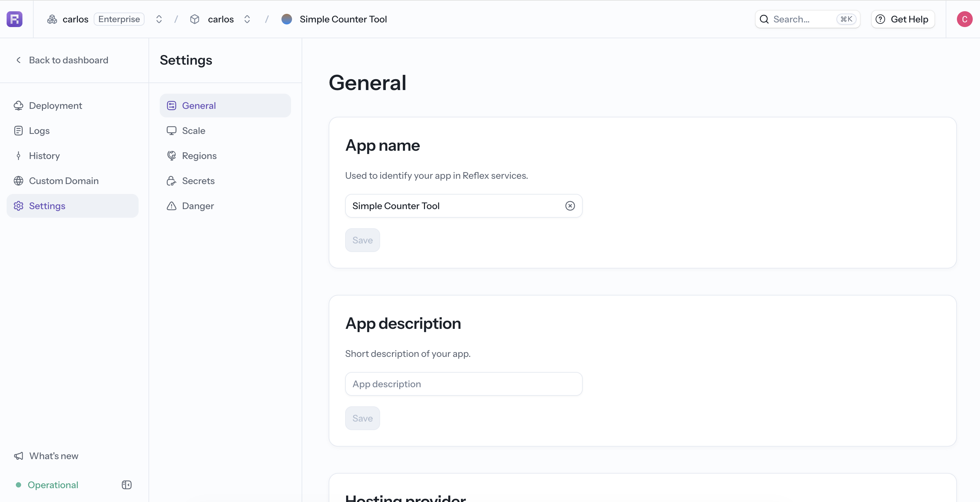Image resolution: width=980 pixels, height=502 pixels.
Task: Click the Enterprise plan badge
Action: 119,19
